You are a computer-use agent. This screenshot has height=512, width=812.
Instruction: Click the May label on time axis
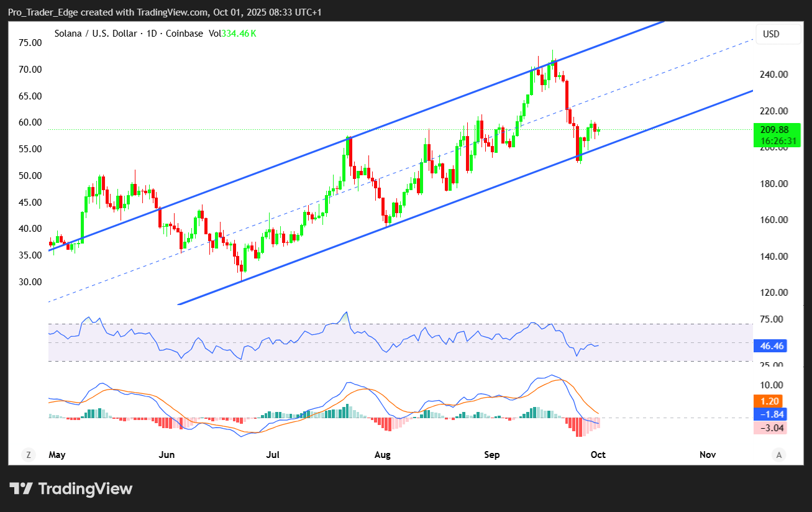[57, 455]
